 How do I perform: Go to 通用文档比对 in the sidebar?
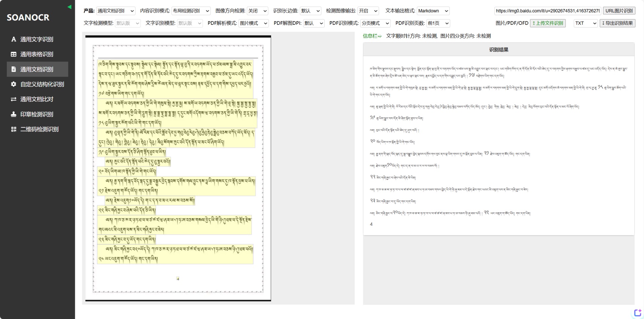click(37, 99)
